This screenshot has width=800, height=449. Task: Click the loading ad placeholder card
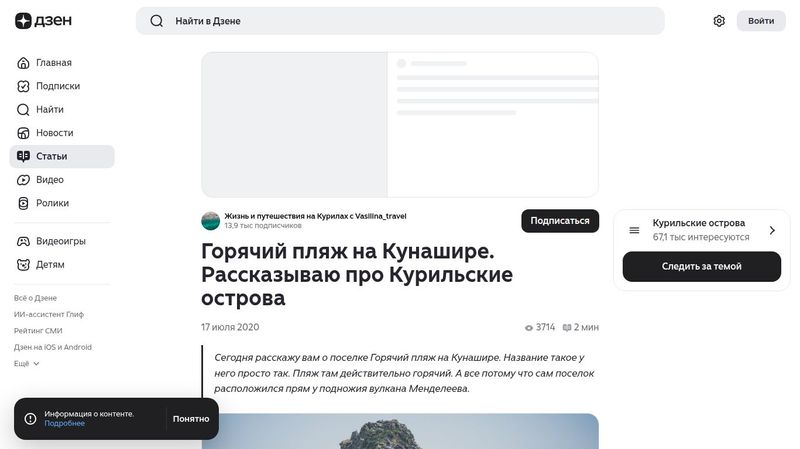[x=400, y=124]
